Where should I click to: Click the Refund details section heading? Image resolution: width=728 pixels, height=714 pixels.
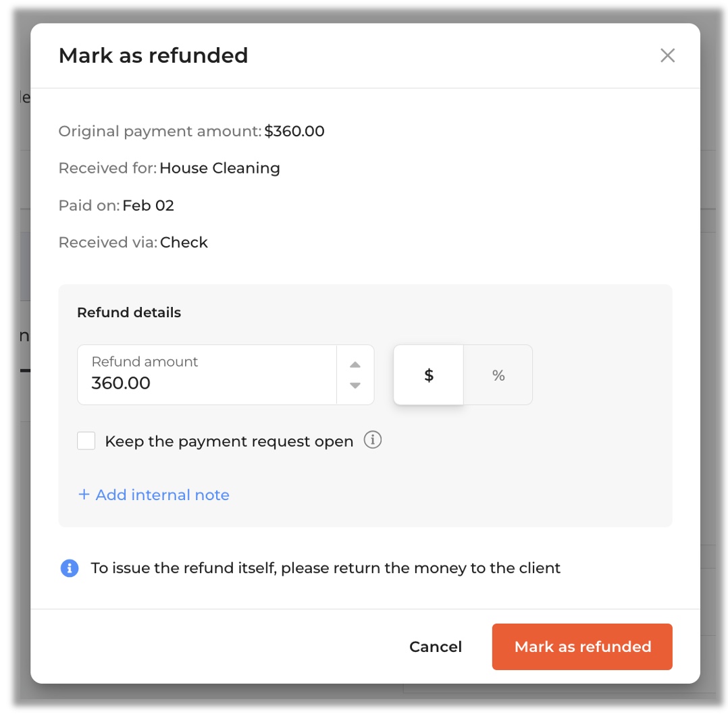point(129,312)
